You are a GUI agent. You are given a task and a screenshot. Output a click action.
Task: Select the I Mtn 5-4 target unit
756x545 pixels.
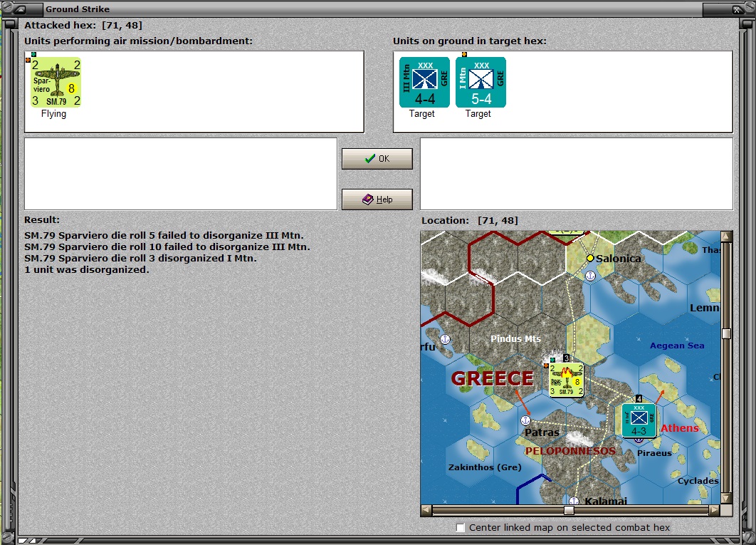click(x=481, y=82)
